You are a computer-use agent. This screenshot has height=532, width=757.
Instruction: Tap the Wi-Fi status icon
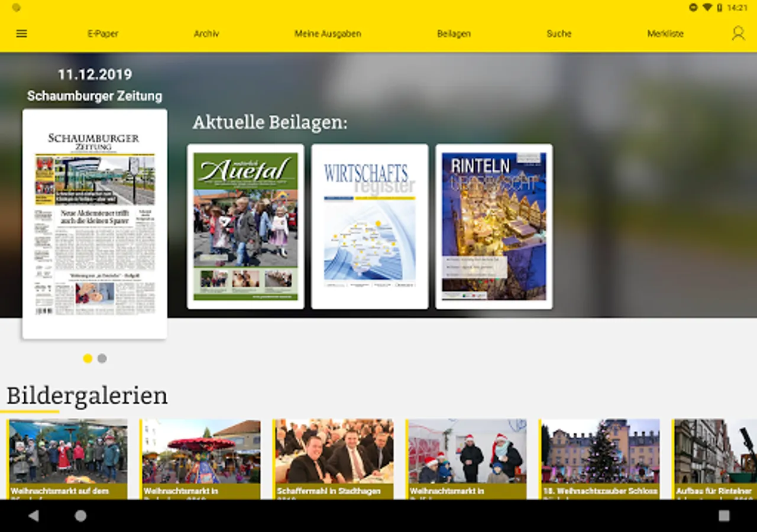[707, 8]
